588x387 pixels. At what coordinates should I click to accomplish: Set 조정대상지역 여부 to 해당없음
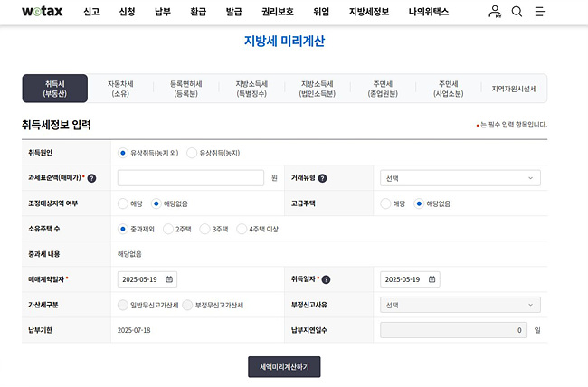click(156, 203)
